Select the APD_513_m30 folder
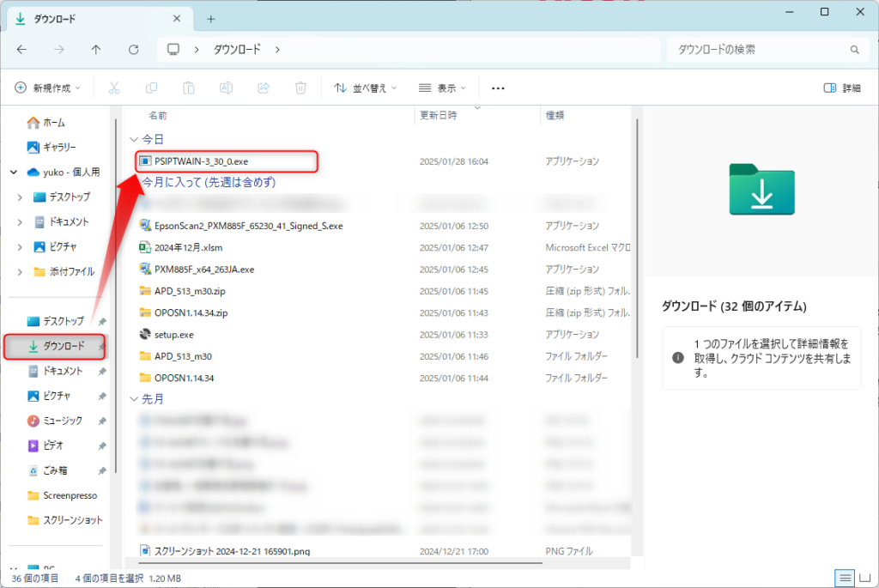Image resolution: width=879 pixels, height=588 pixels. 184,356
